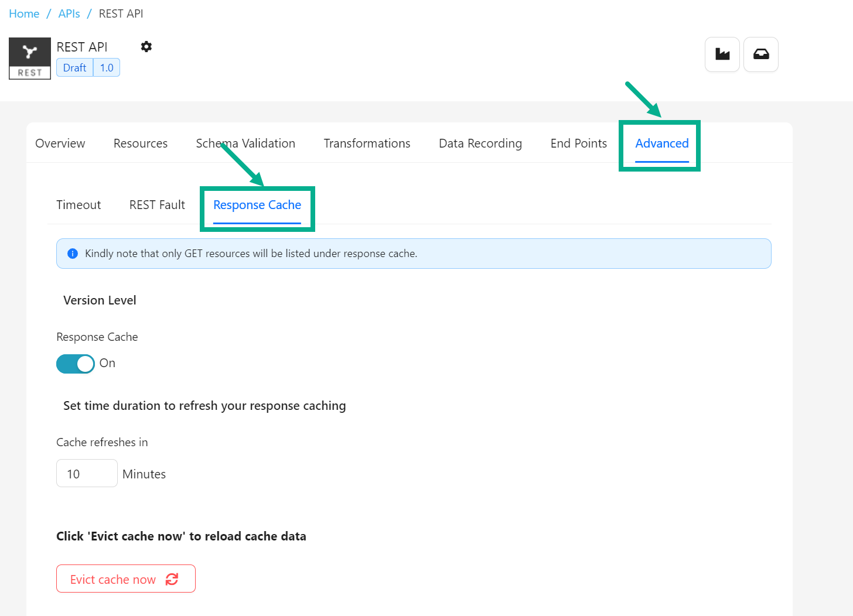Click the inbox tray icon button
Image resolution: width=853 pixels, height=616 pixels.
point(760,54)
